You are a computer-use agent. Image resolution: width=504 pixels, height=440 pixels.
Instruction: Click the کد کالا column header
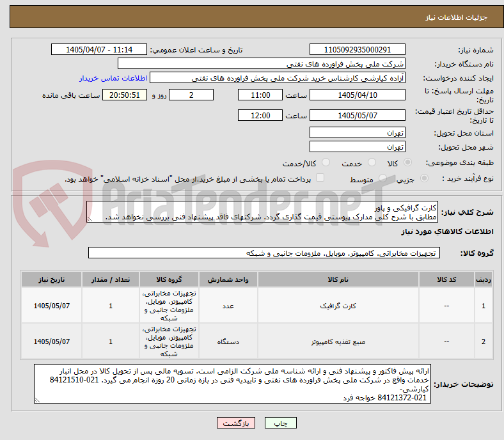[446, 279]
